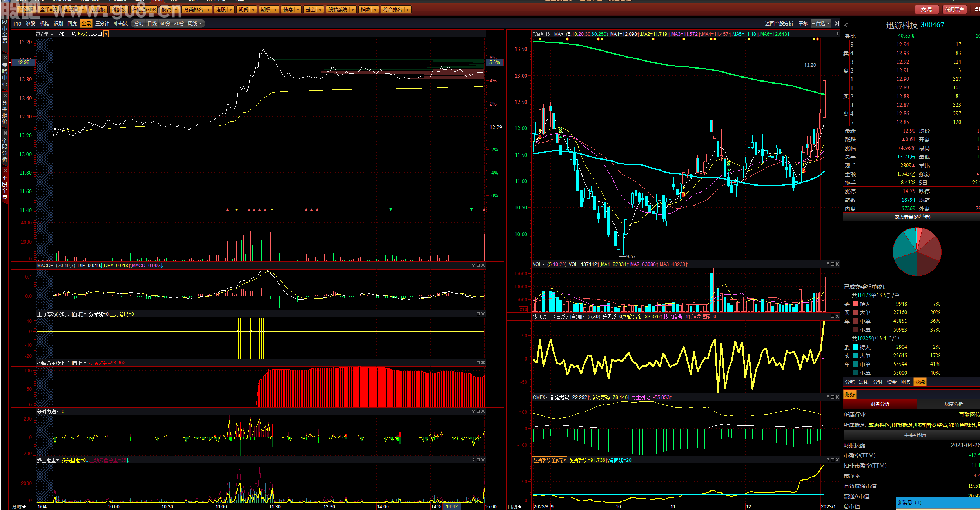Open the 分时走势 chart options dropdown box
Screen dimensions: 980x510
pyautogui.click(x=106, y=35)
